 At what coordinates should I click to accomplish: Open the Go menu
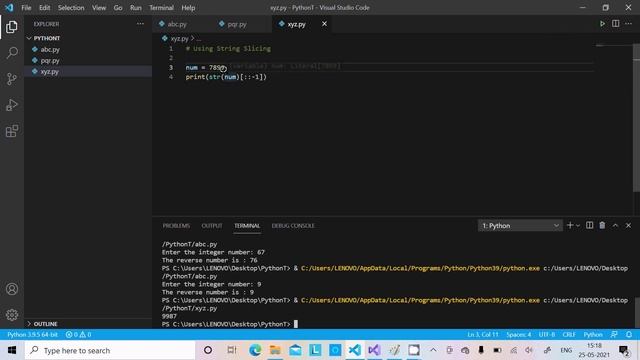pyautogui.click(x=118, y=8)
